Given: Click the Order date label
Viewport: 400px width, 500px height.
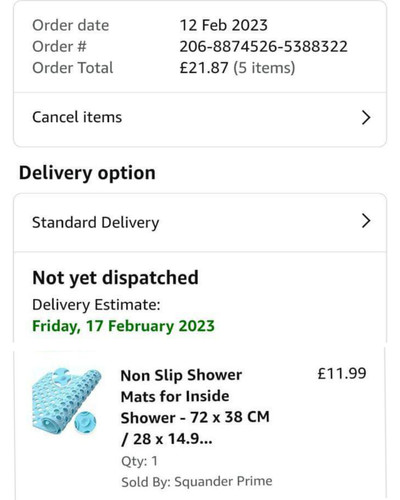Looking at the screenshot, I should click(x=71, y=25).
